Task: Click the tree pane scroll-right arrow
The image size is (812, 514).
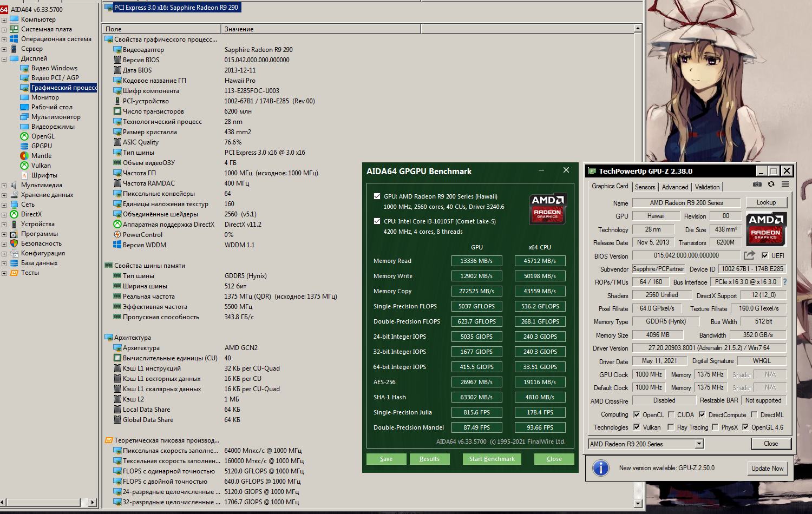Action: [92, 503]
